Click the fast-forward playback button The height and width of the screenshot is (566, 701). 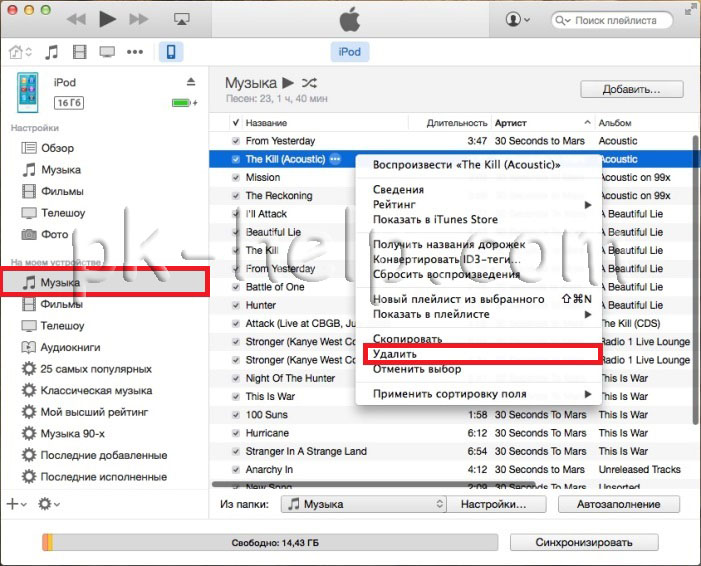pos(139,19)
